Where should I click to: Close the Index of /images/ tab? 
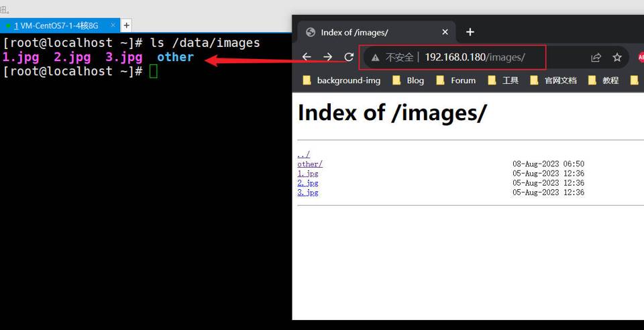[445, 32]
